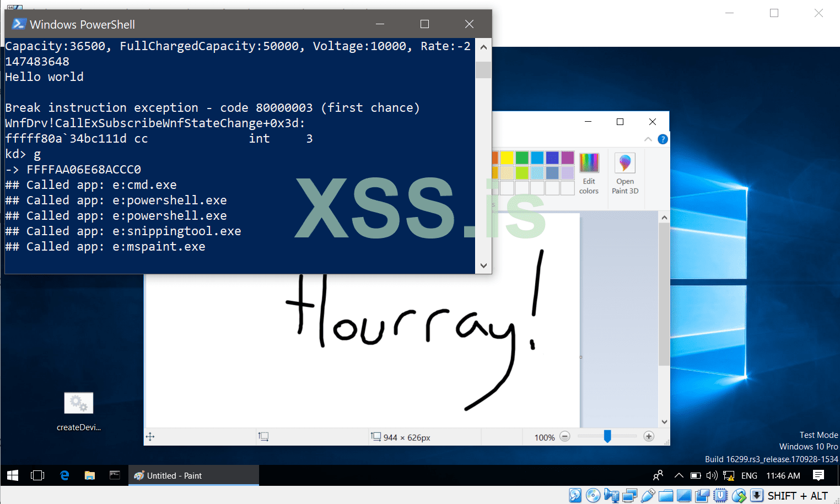This screenshot has height=504, width=840.
Task: Collapse the Paint ribbon with the chevron
Action: tap(648, 139)
